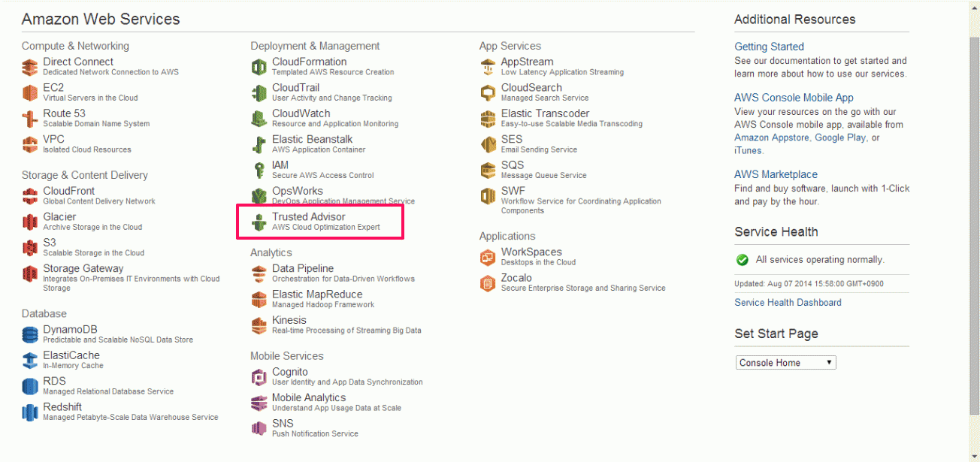Click the CloudFormation icon

tap(259, 68)
